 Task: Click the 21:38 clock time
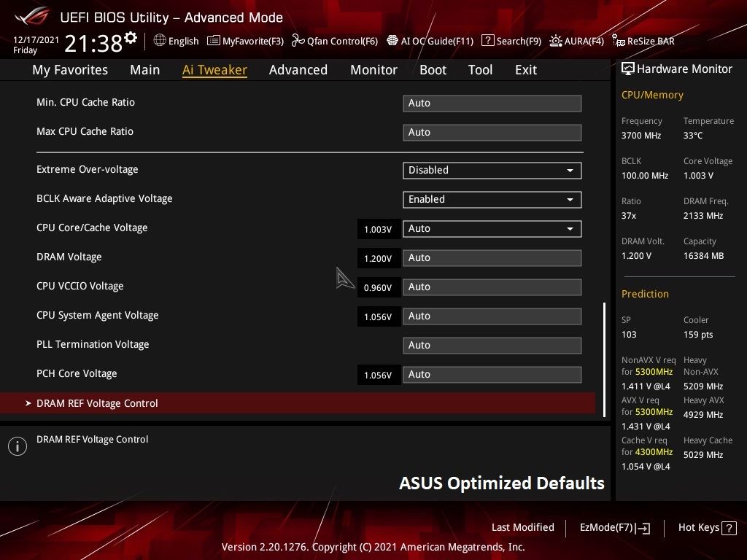coord(93,44)
